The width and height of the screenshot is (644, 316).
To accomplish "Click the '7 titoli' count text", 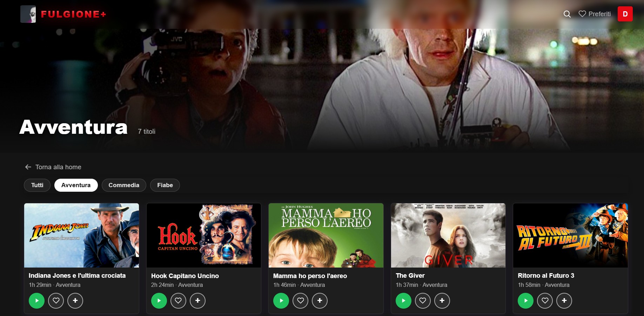I will 147,131.
